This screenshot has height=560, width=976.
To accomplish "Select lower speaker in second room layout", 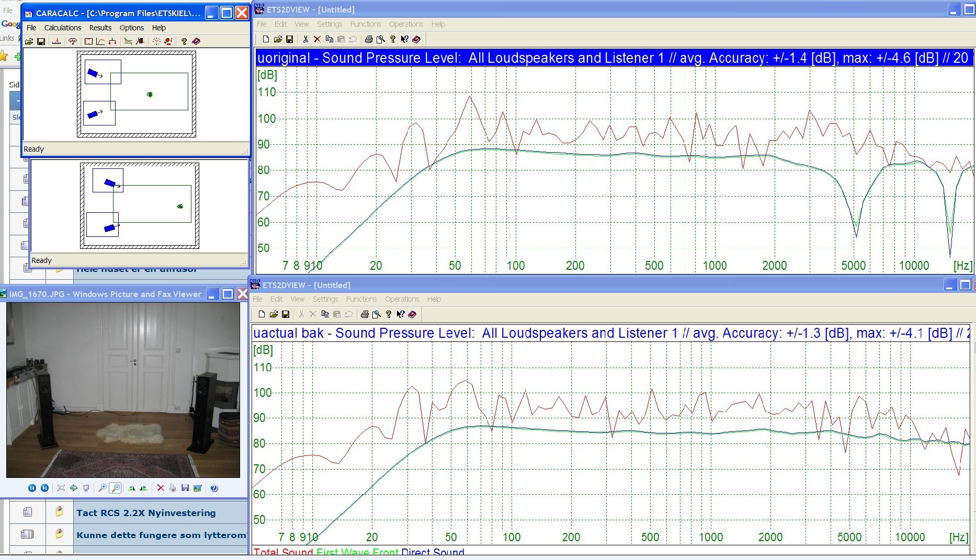I will (110, 228).
